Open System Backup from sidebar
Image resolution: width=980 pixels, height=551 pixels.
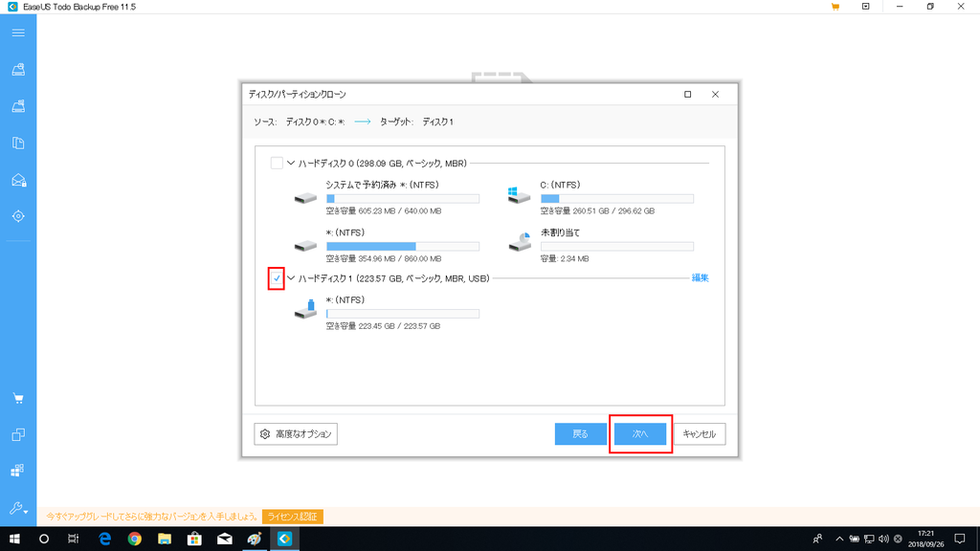point(18,106)
